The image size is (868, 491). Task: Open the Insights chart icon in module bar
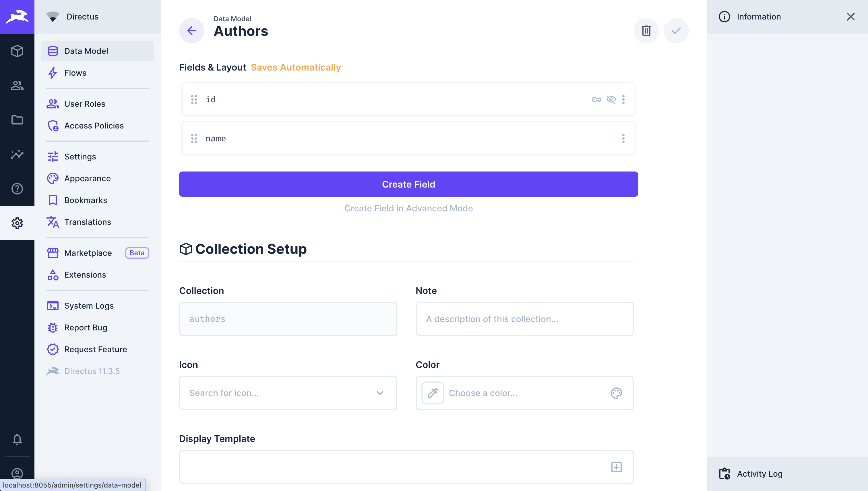tap(17, 154)
